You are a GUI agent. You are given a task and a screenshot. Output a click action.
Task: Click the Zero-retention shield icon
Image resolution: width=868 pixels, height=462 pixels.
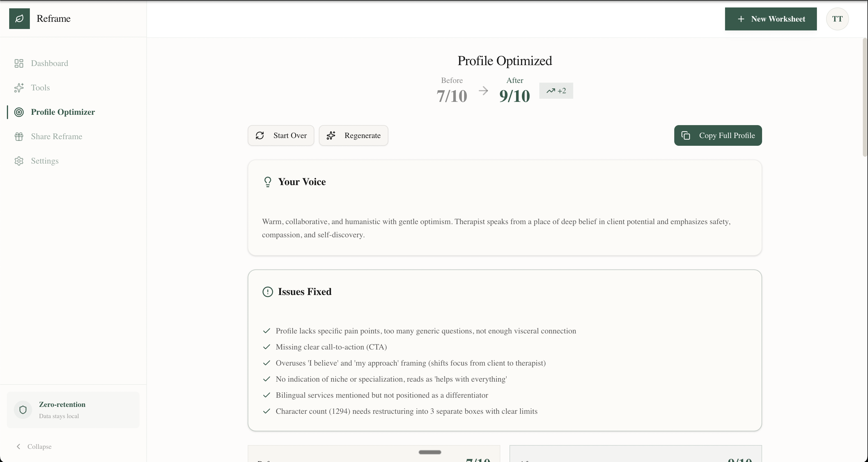(23, 410)
